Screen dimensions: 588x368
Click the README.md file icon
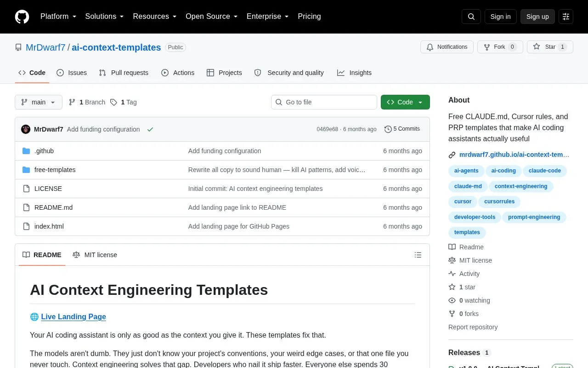pyautogui.click(x=26, y=207)
